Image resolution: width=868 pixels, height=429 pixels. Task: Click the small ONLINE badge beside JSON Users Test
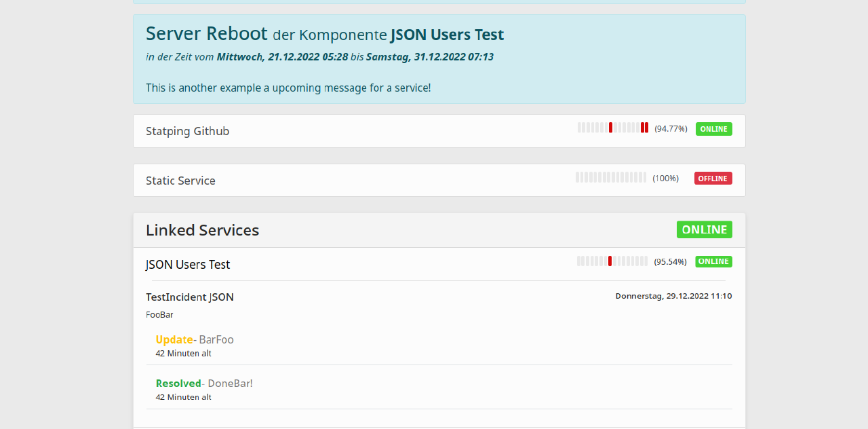[x=713, y=261]
